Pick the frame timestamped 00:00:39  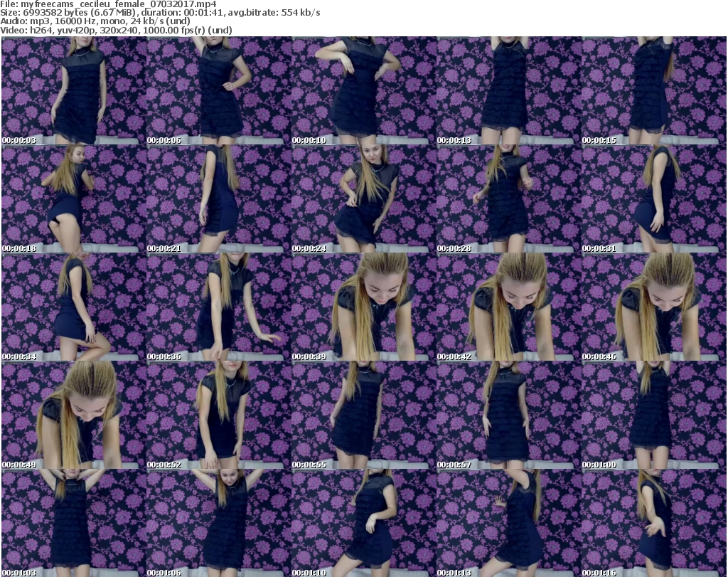tap(363, 307)
